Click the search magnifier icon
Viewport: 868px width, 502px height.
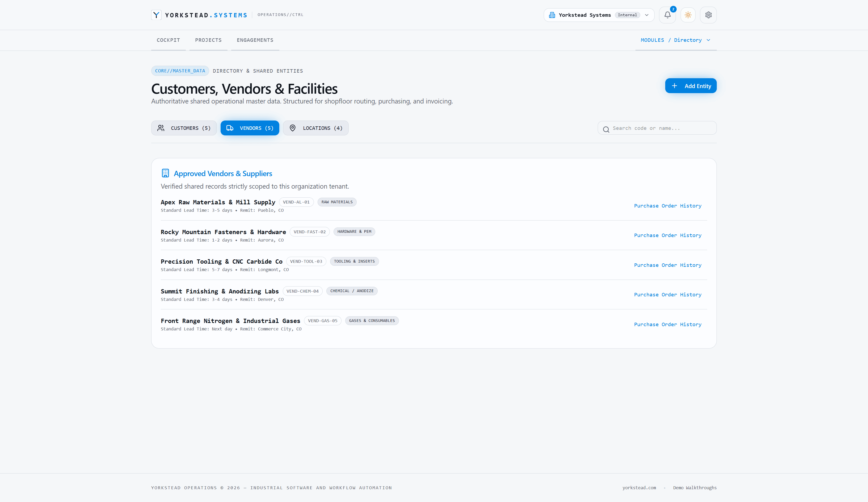pyautogui.click(x=606, y=129)
